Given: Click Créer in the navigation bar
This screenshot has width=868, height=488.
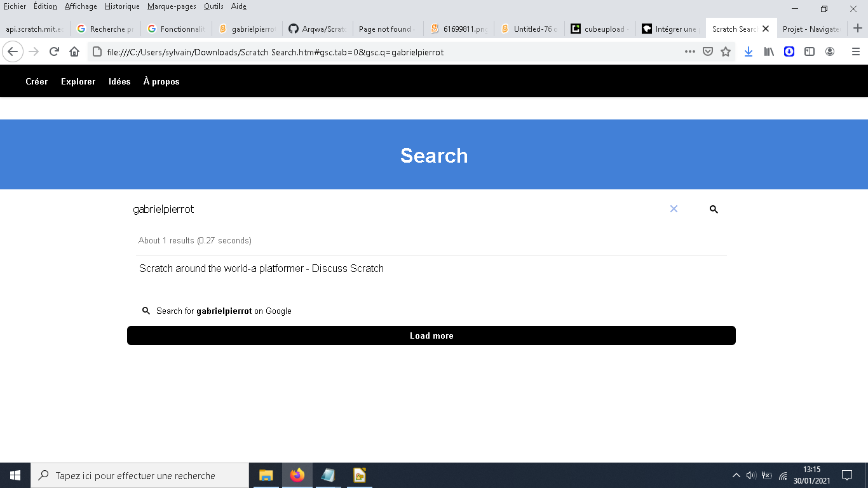Looking at the screenshot, I should coord(37,81).
